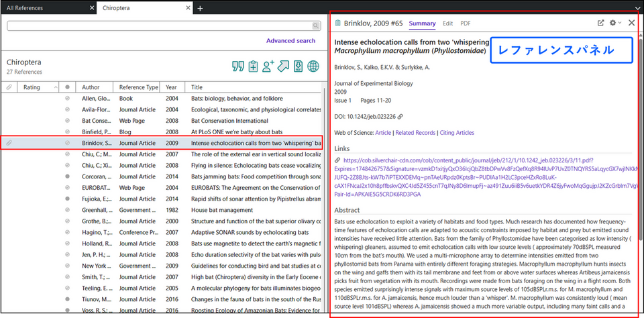Viewport: 644px width, 318px height.
Task: Select the Smith 2007 Early Eocene row
Action: pyautogui.click(x=162, y=277)
